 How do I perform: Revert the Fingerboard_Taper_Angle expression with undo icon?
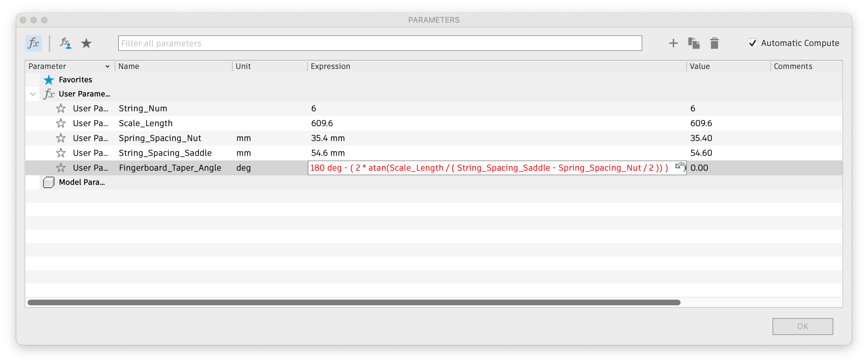click(681, 166)
